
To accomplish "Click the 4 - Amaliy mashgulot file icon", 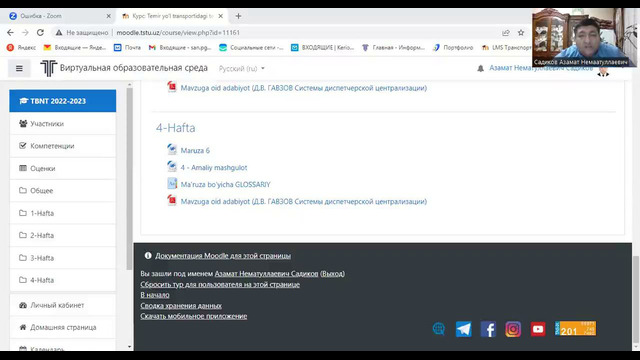I will (172, 167).
